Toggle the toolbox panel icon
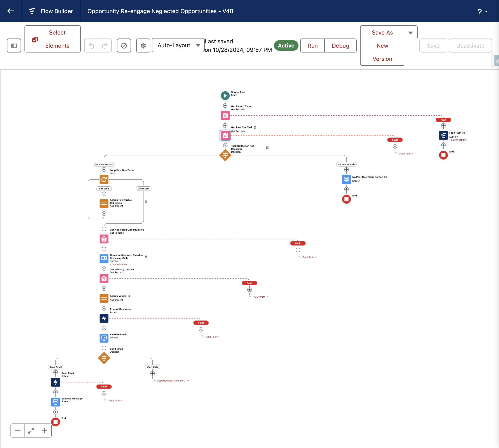 coord(14,45)
